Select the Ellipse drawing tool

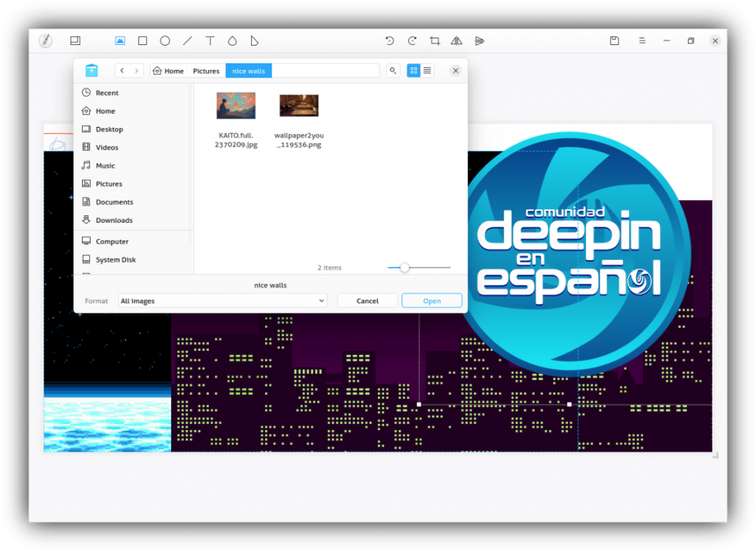tap(165, 41)
